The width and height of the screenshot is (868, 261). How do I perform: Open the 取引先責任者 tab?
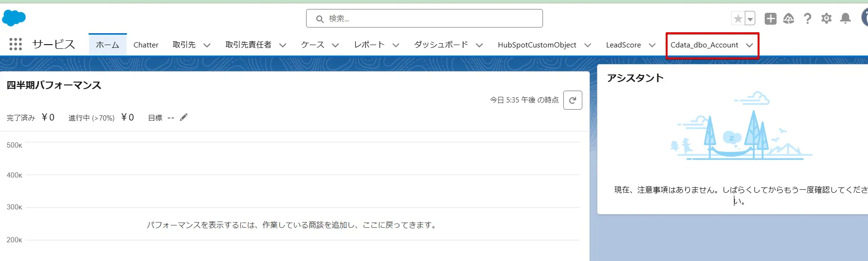248,45
